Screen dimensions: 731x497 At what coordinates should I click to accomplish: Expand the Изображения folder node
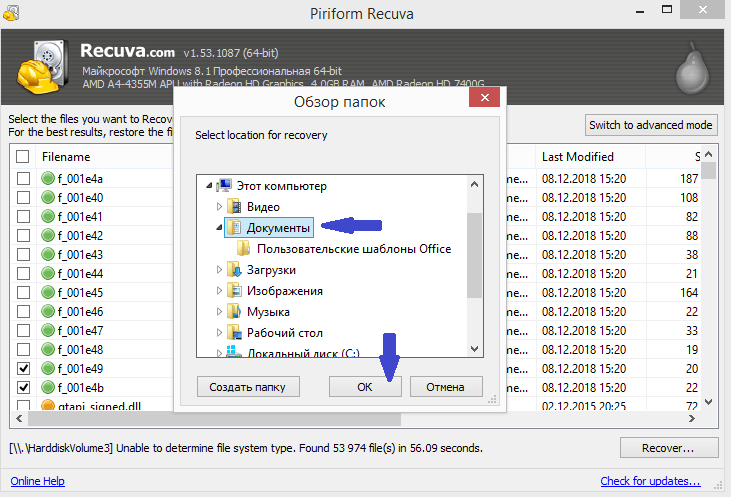pyautogui.click(x=219, y=290)
